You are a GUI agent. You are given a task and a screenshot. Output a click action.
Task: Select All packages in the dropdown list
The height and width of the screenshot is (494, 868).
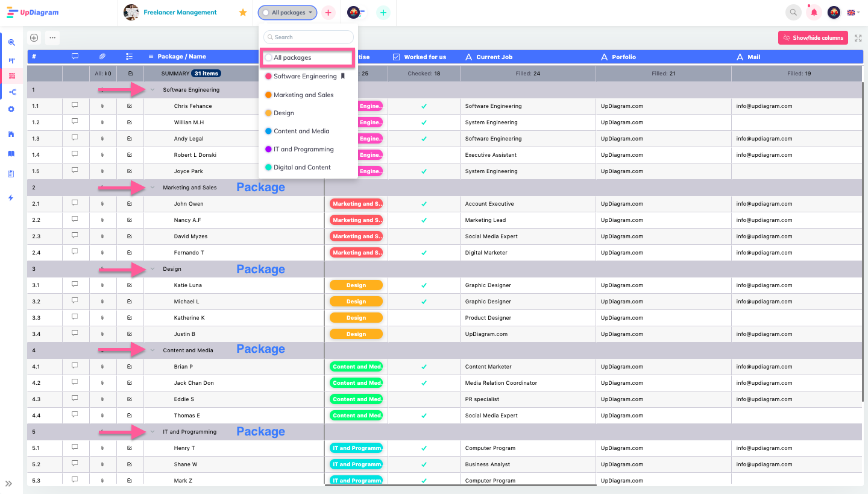(x=308, y=58)
